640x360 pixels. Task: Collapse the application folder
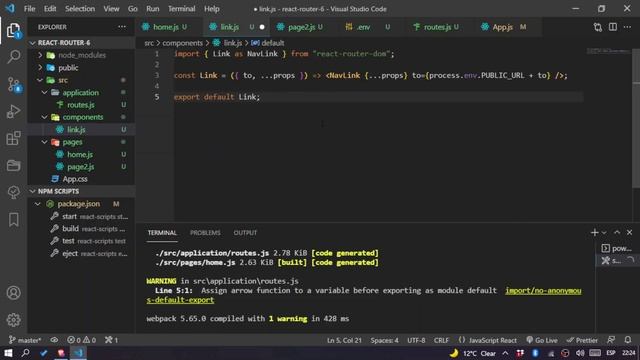(x=44, y=93)
